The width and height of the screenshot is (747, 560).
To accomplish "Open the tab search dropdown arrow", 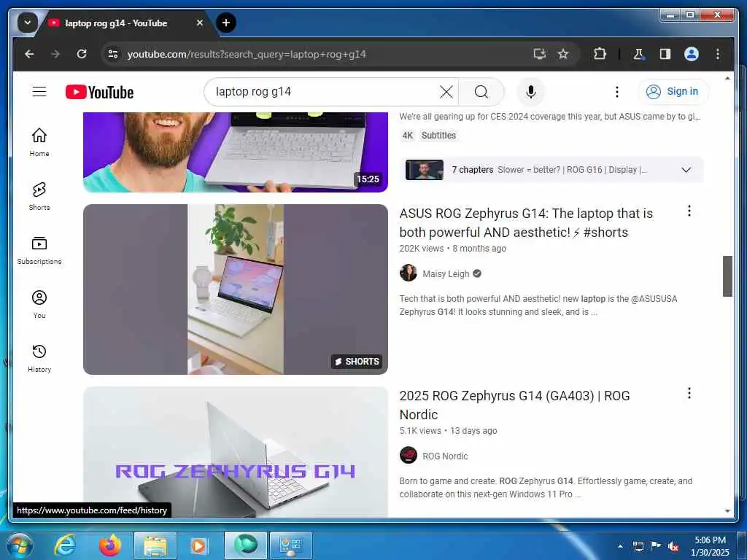I will [28, 23].
